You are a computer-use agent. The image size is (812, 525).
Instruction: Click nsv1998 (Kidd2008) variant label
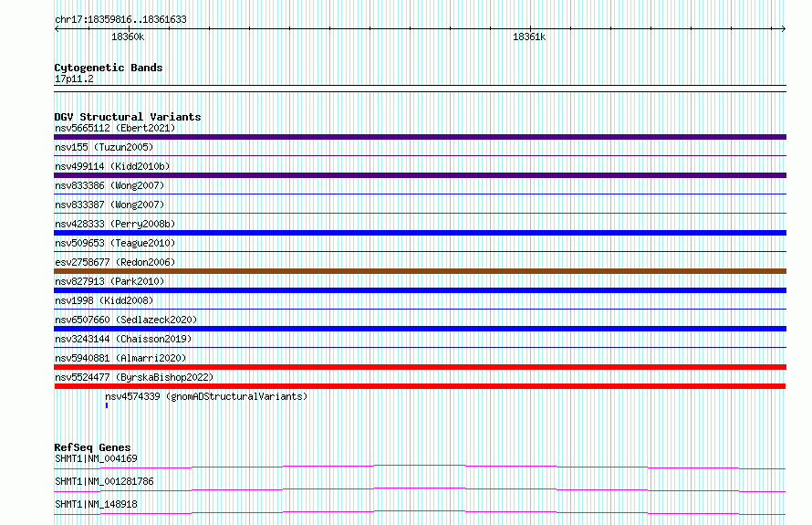point(104,300)
